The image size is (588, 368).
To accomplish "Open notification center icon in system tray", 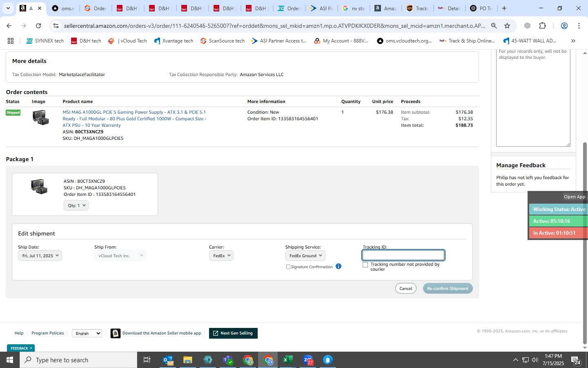I will point(576,360).
